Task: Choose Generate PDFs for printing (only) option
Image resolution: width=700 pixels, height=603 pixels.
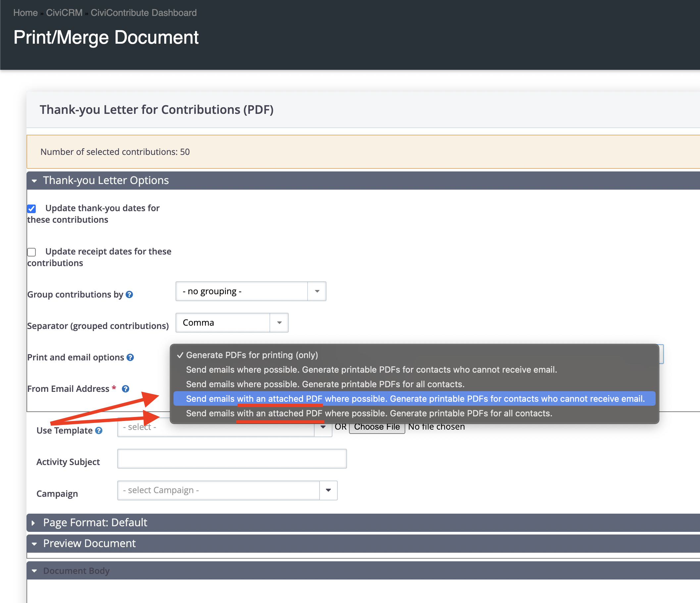Action: click(x=252, y=355)
